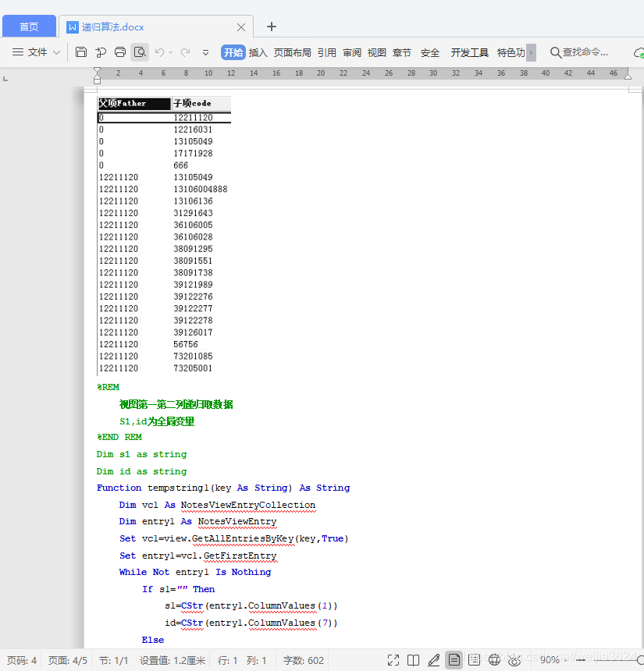The width and height of the screenshot is (644, 671).
Task: Click the cloud sync icon
Action: (x=639, y=52)
